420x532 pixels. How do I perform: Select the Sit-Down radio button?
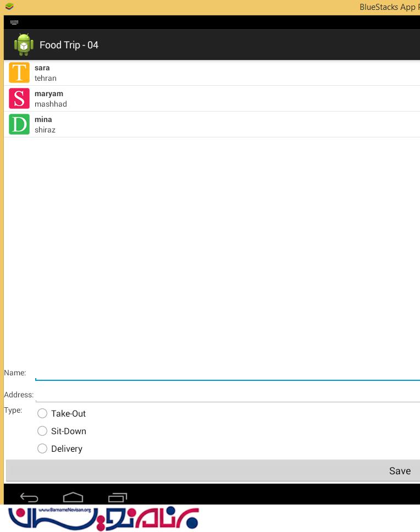click(42, 431)
